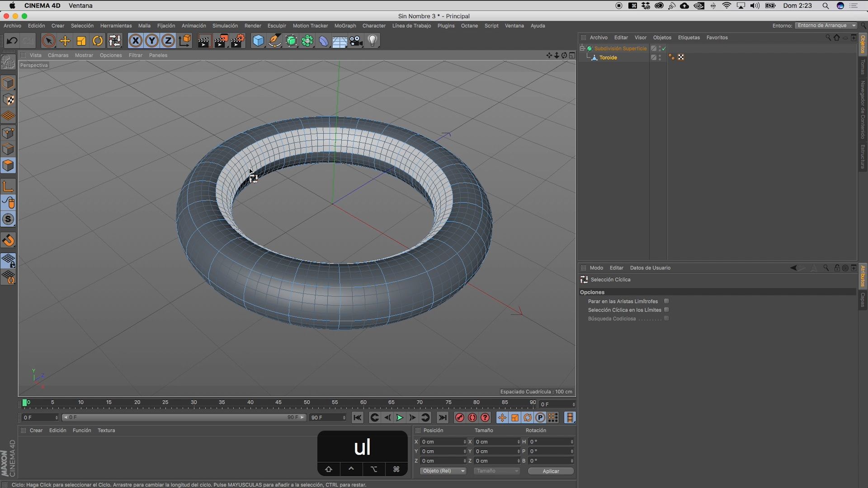
Task: Play the animation forward
Action: tap(400, 418)
